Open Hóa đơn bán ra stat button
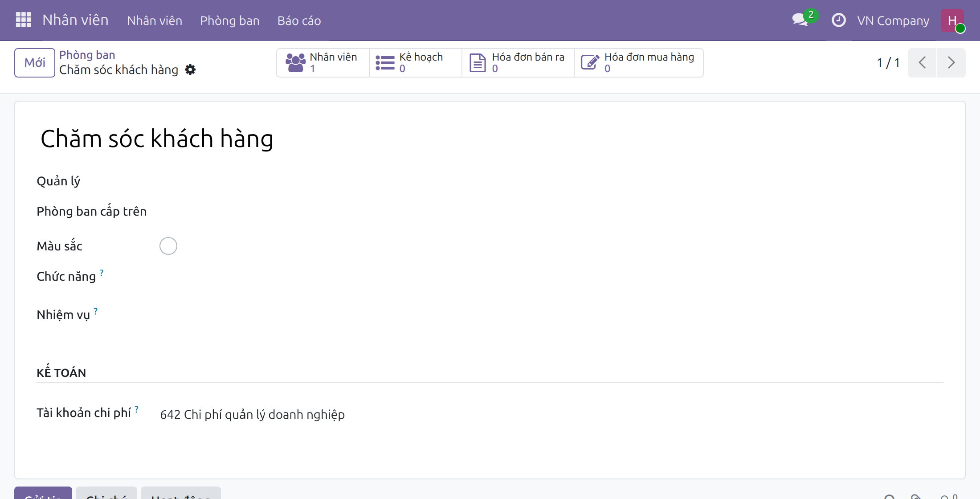The height and width of the screenshot is (499, 980). [518, 63]
